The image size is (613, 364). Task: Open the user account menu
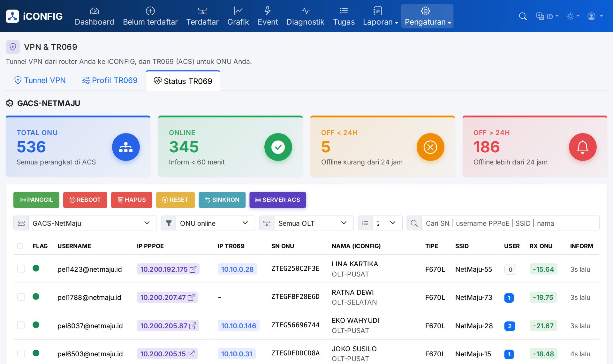click(595, 16)
